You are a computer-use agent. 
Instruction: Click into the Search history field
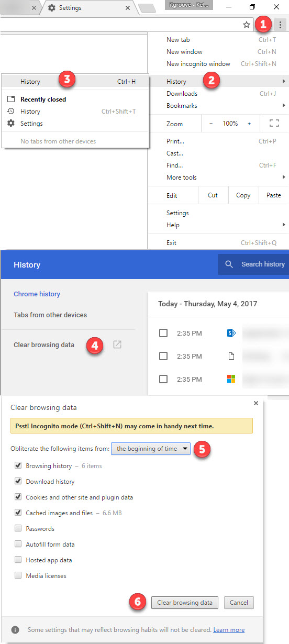tap(253, 264)
